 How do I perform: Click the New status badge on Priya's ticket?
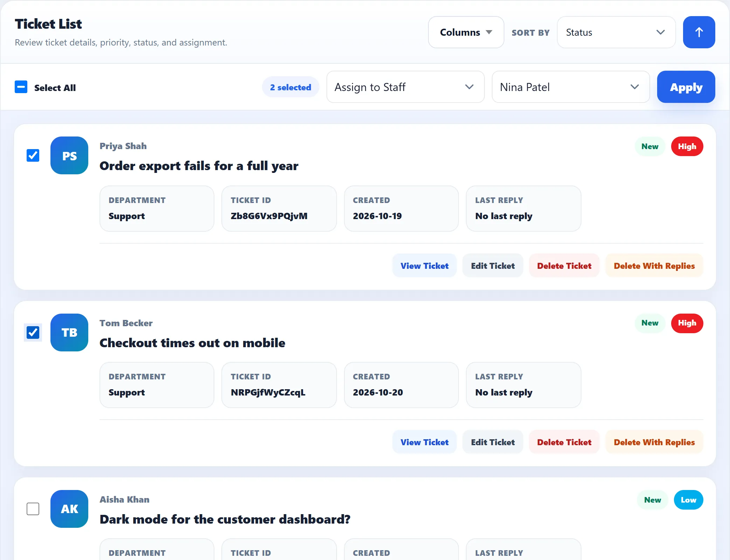650,146
